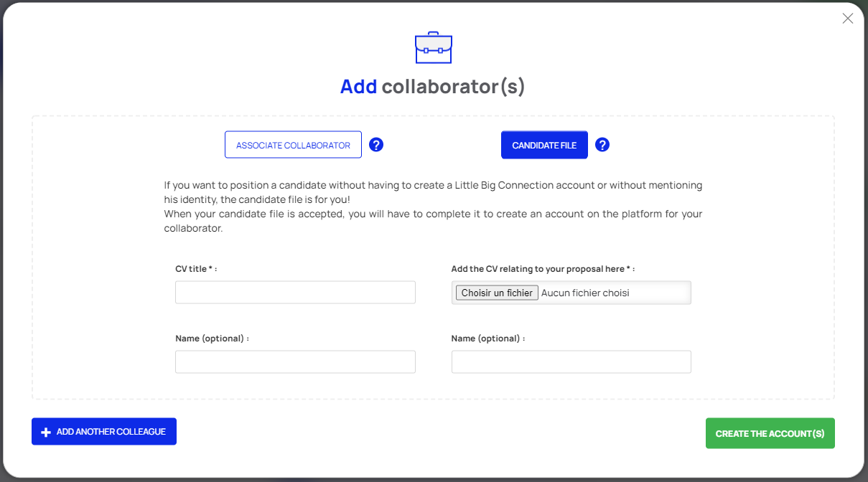The height and width of the screenshot is (482, 868).
Task: Close the Add collaborator dialog with X
Action: tap(848, 19)
